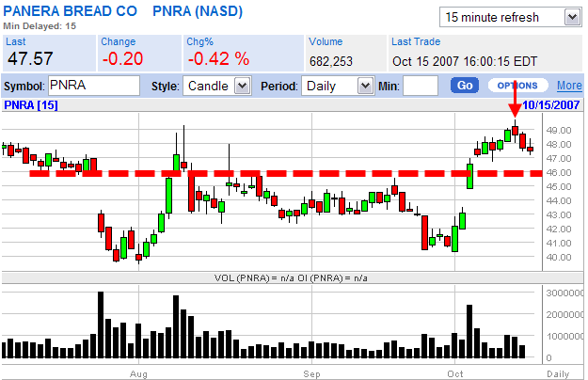Click the Last label in the quote box
The image size is (588, 380).
16,41
